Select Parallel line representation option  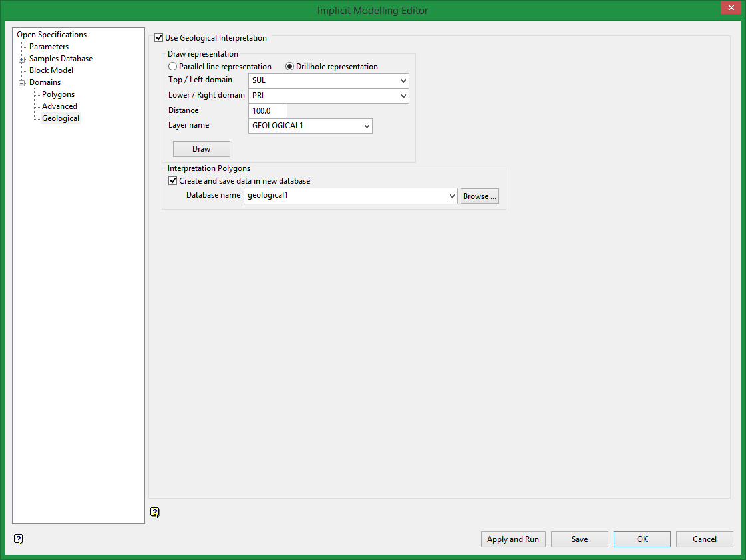pos(173,67)
